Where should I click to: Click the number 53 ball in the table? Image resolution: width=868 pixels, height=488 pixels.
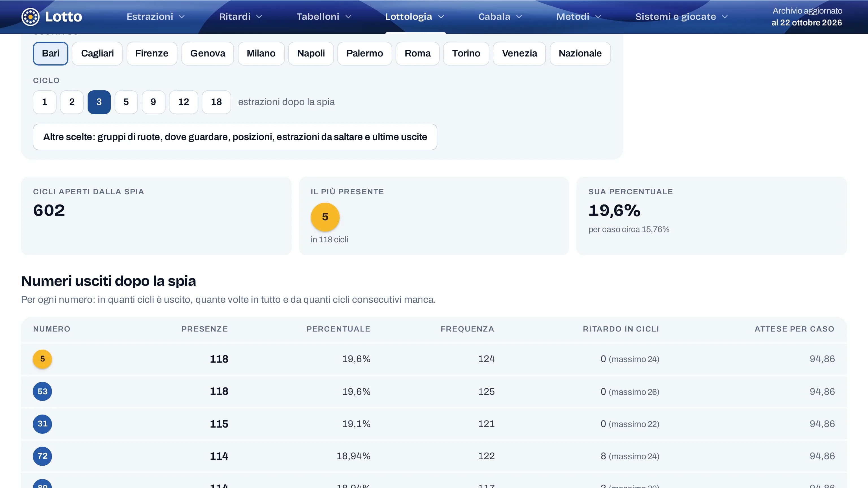pos(42,391)
